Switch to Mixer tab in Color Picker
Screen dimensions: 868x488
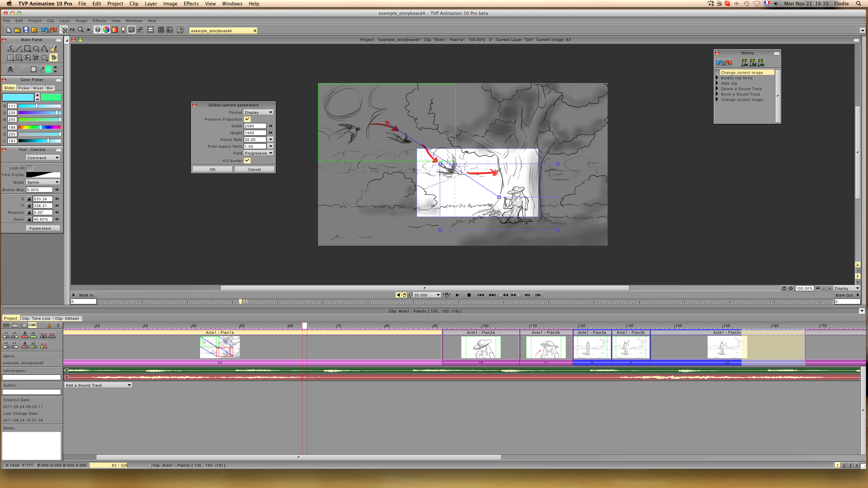[38, 88]
